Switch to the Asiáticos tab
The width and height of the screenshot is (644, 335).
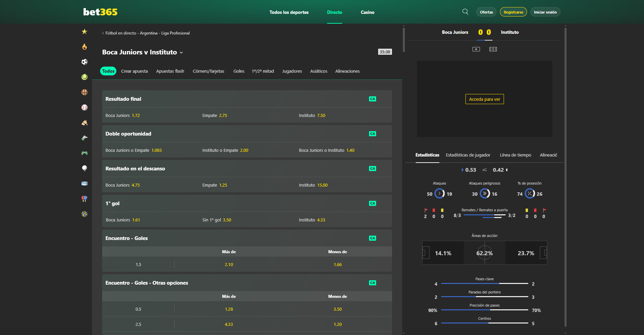(x=319, y=71)
